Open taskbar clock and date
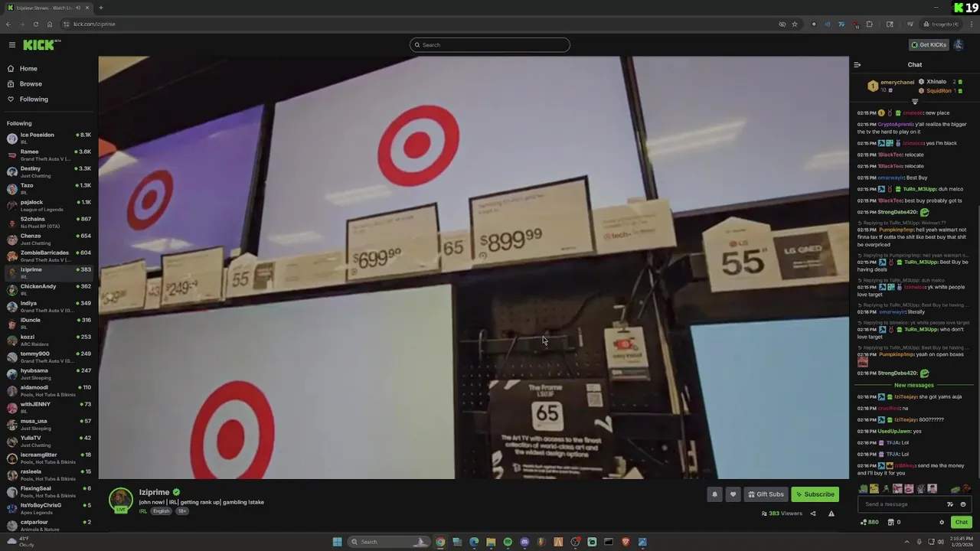980x551 pixels. click(x=961, y=542)
